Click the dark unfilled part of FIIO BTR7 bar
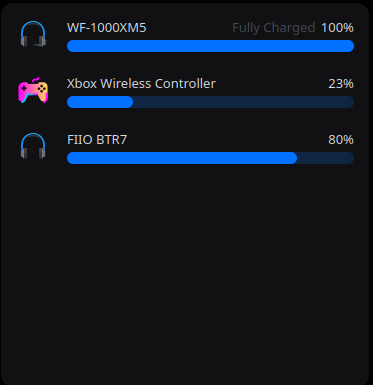 pos(325,158)
